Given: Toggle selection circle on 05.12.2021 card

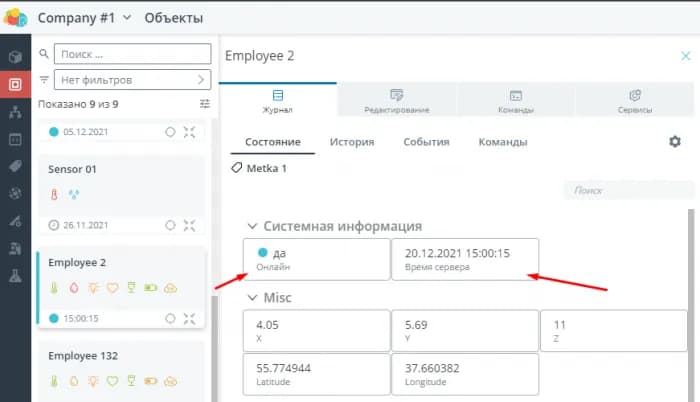Looking at the screenshot, I should pyautogui.click(x=170, y=131).
